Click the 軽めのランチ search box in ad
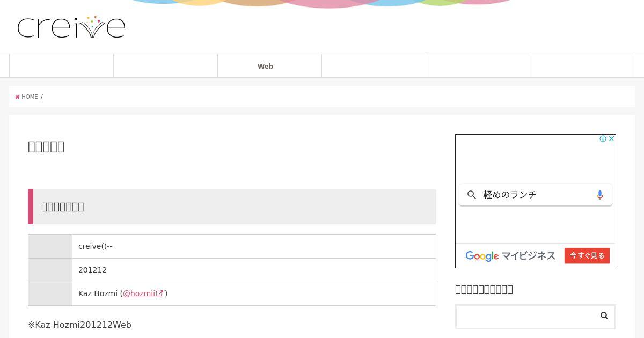Screen dimensions: 644x338 tap(536, 195)
